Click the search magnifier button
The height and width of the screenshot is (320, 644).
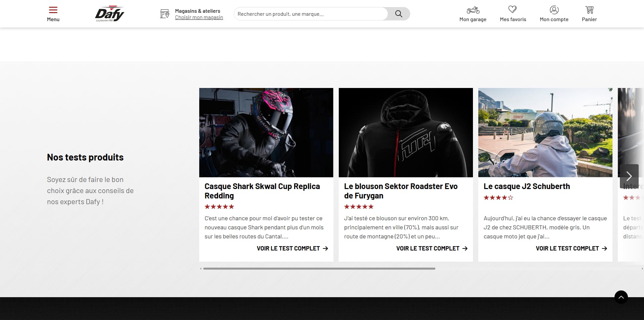pos(398,14)
